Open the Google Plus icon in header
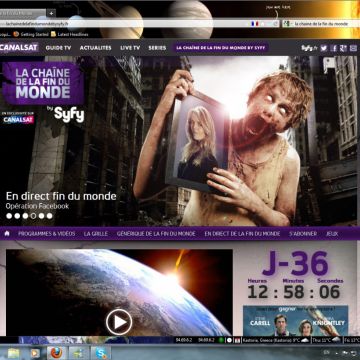Screen dimensions: 360x360 click(x=343, y=48)
